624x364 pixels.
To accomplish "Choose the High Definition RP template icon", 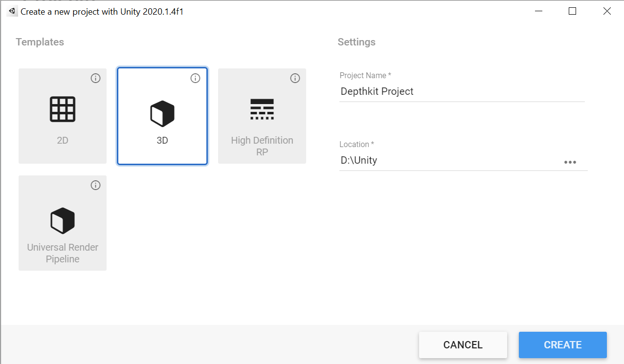I will pyautogui.click(x=262, y=109).
